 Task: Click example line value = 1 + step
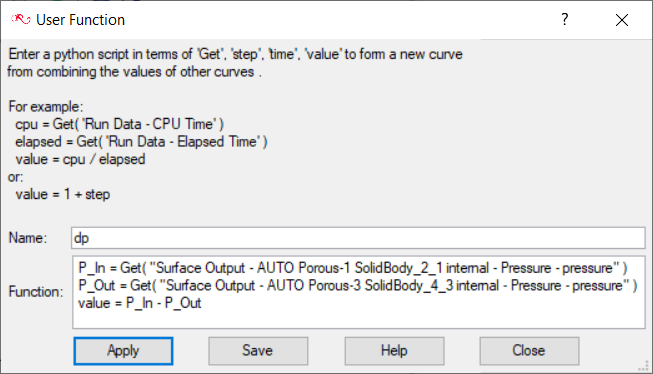pyautogui.click(x=62, y=194)
